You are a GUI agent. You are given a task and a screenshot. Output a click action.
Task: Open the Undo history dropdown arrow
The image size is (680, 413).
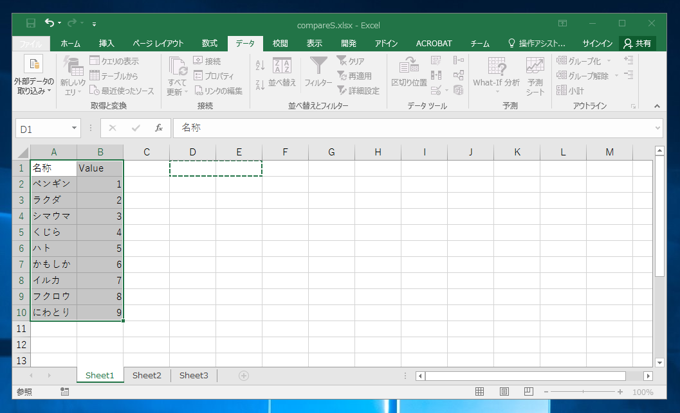[59, 23]
